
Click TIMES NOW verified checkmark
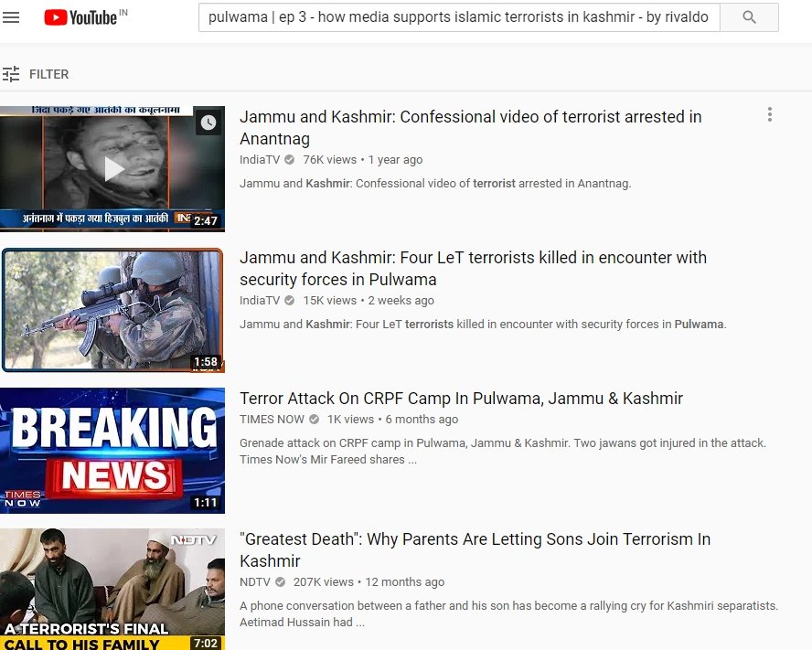click(314, 419)
